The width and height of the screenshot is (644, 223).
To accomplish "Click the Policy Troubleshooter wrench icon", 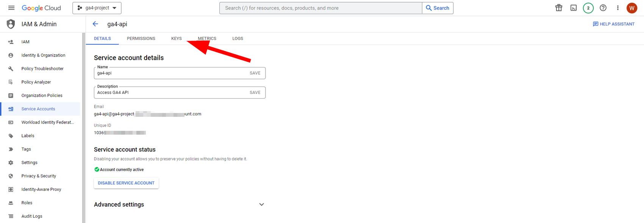I will tap(11, 69).
